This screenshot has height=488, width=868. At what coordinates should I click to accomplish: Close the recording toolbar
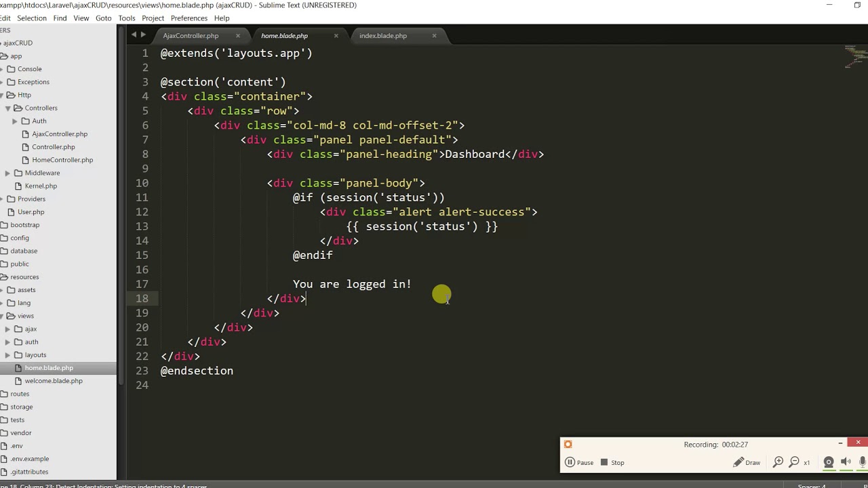click(858, 443)
